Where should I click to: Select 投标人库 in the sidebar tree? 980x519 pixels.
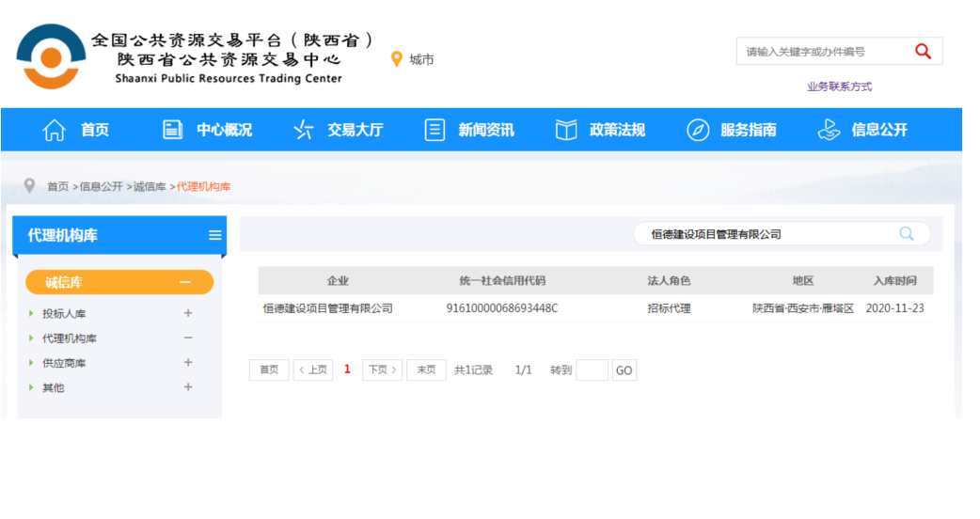(64, 313)
